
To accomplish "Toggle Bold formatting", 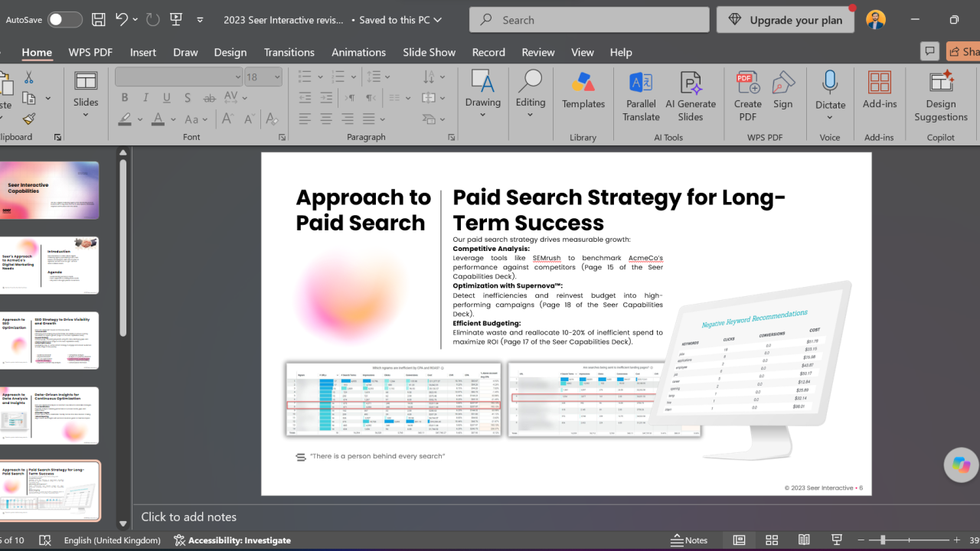I will pos(124,98).
